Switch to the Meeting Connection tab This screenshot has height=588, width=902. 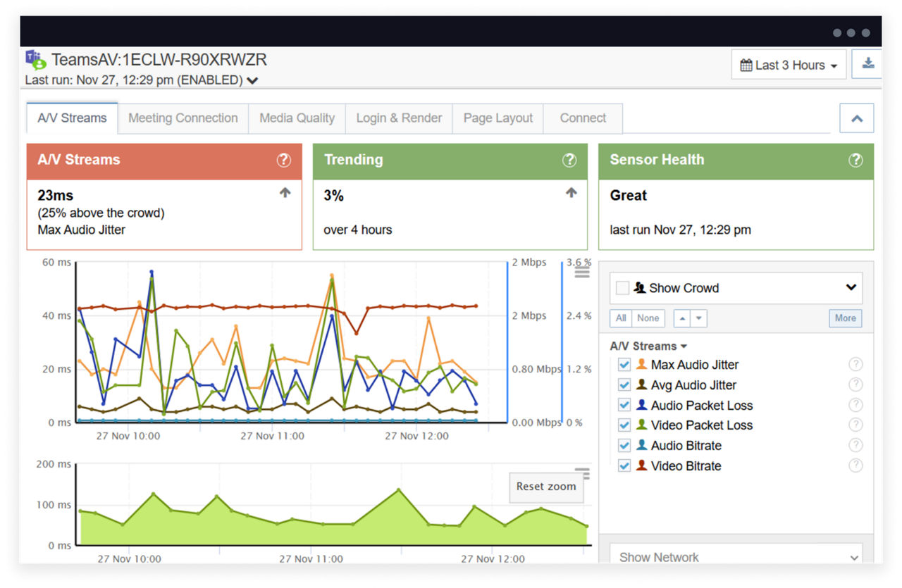point(183,118)
